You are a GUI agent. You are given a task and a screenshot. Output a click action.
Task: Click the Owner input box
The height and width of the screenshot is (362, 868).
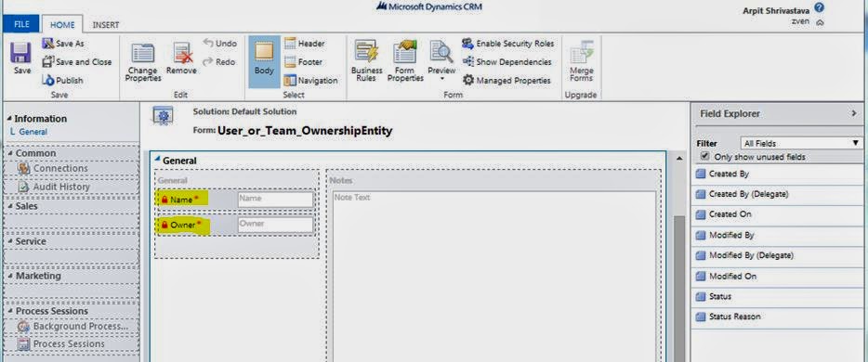[276, 225]
